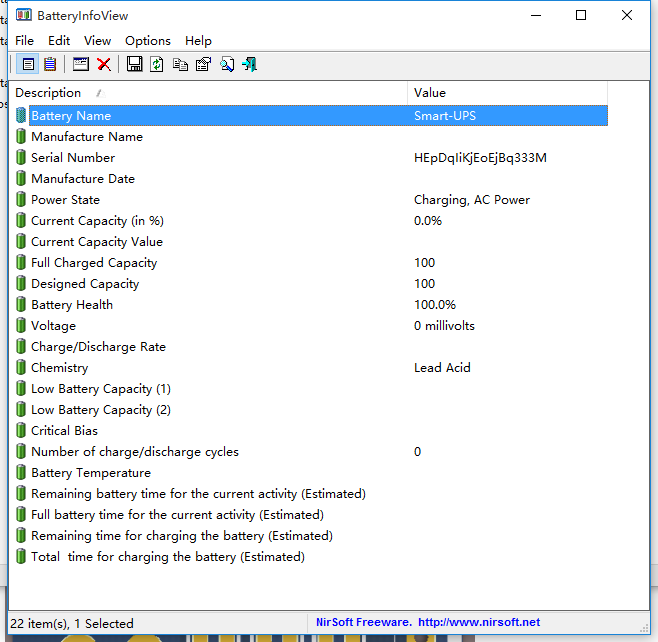Click battery icon beside Serial Number row

point(21,157)
